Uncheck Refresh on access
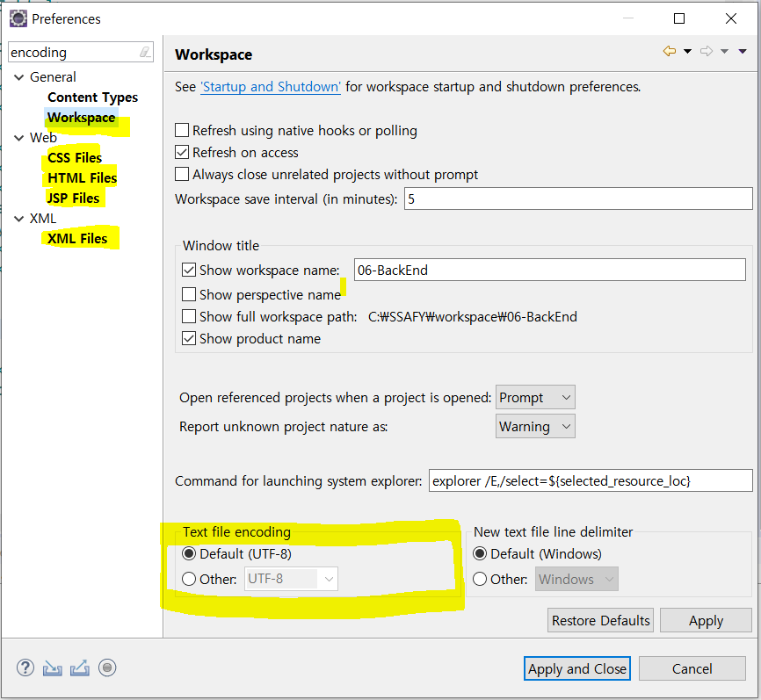Screen dimensions: 761x700 (182, 152)
